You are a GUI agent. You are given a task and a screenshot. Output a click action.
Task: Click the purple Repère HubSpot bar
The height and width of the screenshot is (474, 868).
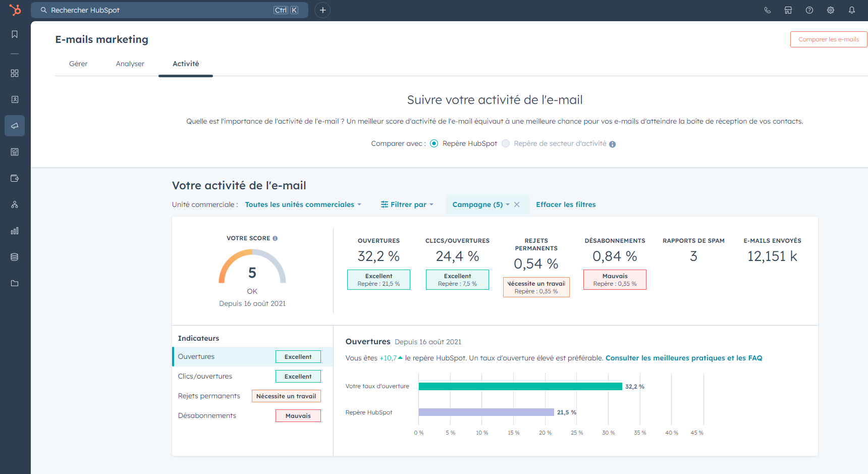tap(486, 412)
